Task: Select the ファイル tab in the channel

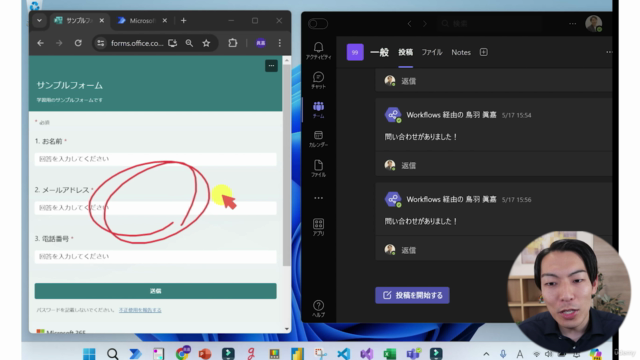Action: coord(432,52)
